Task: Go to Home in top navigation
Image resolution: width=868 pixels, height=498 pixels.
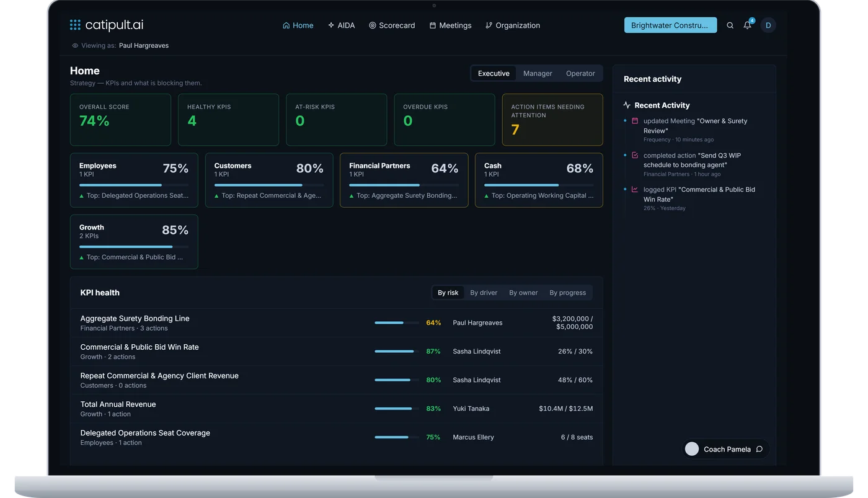Action: point(298,25)
